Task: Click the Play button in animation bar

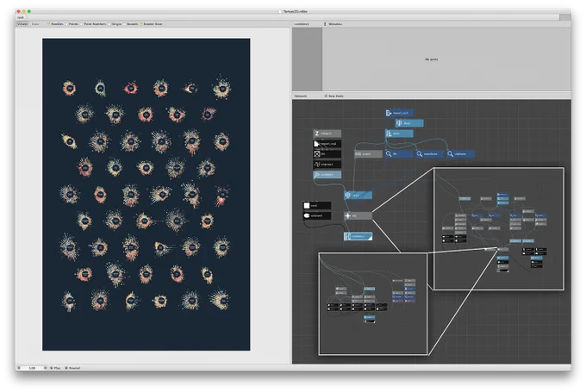Action: click(55, 368)
